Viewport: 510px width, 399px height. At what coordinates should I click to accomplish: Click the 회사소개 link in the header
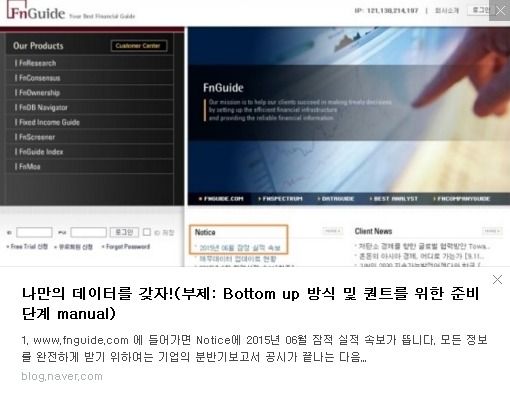point(447,11)
